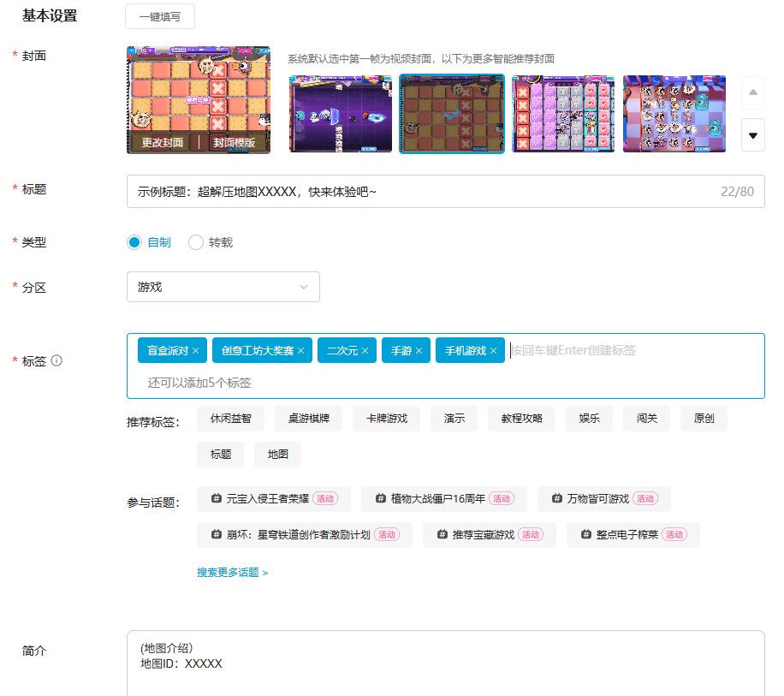Screen dimensions: 784x696
Task: Open the 标签 info tooltip icon
Action: click(56, 360)
